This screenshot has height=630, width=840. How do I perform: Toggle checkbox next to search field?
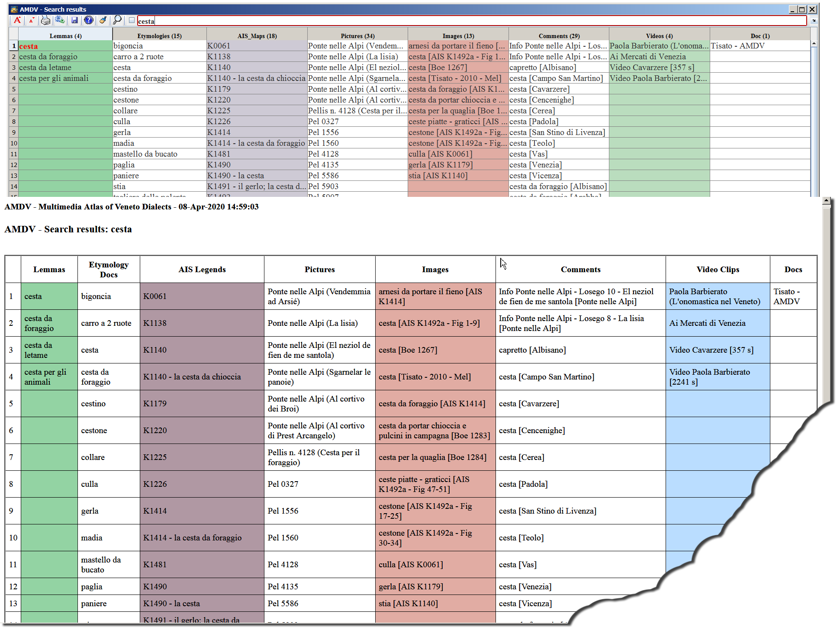pyautogui.click(x=132, y=20)
